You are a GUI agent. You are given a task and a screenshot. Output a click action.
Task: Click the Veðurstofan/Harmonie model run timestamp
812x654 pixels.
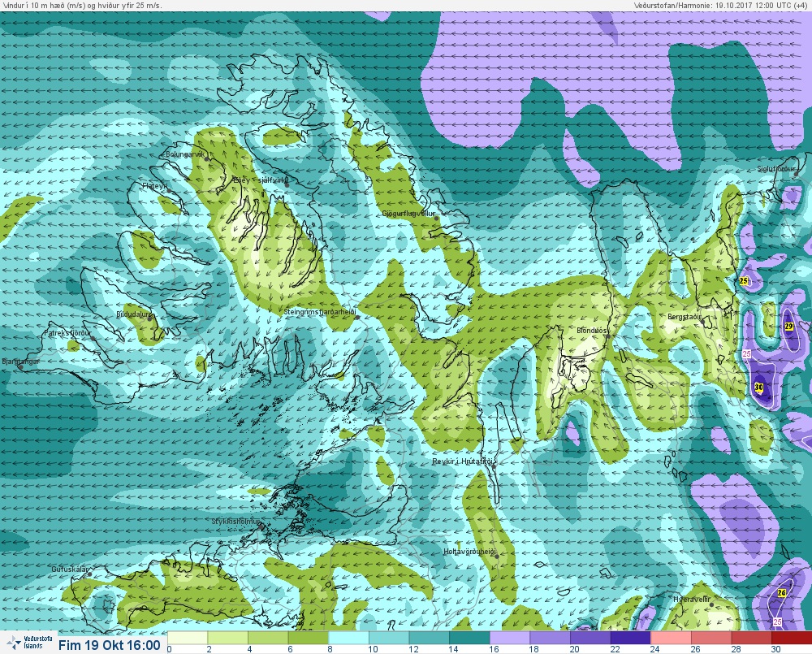tap(722, 5)
